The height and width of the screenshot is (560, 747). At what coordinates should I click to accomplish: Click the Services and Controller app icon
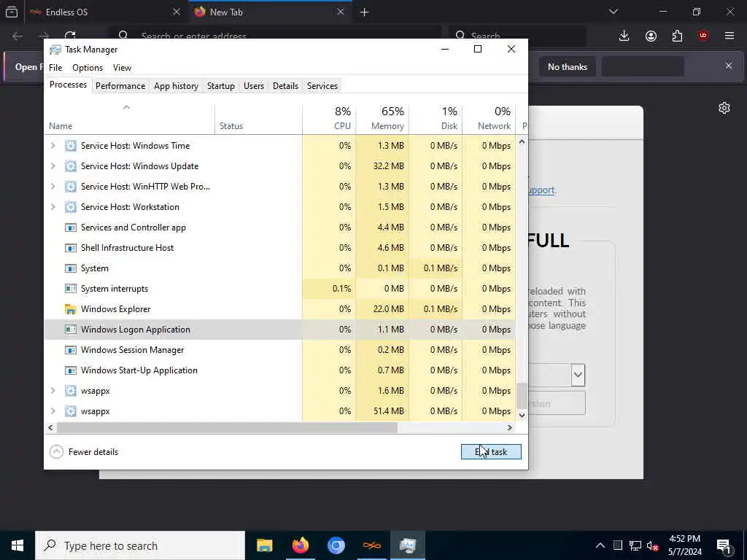pyautogui.click(x=71, y=227)
